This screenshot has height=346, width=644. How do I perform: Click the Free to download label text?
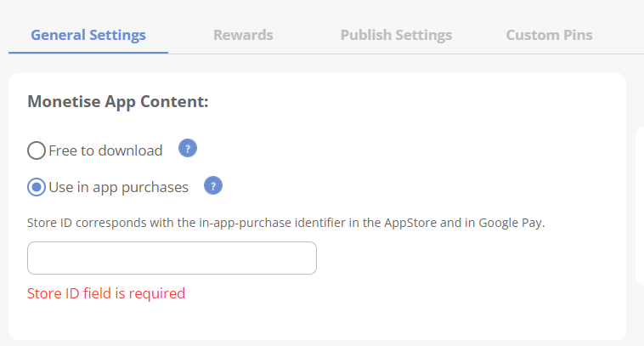(x=105, y=150)
